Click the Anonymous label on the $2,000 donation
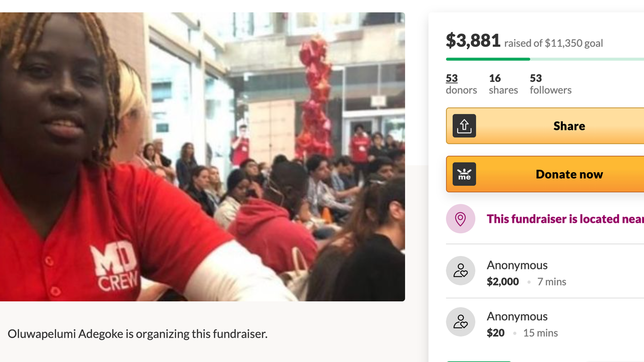Viewport: 644px width, 362px height. pos(517,265)
